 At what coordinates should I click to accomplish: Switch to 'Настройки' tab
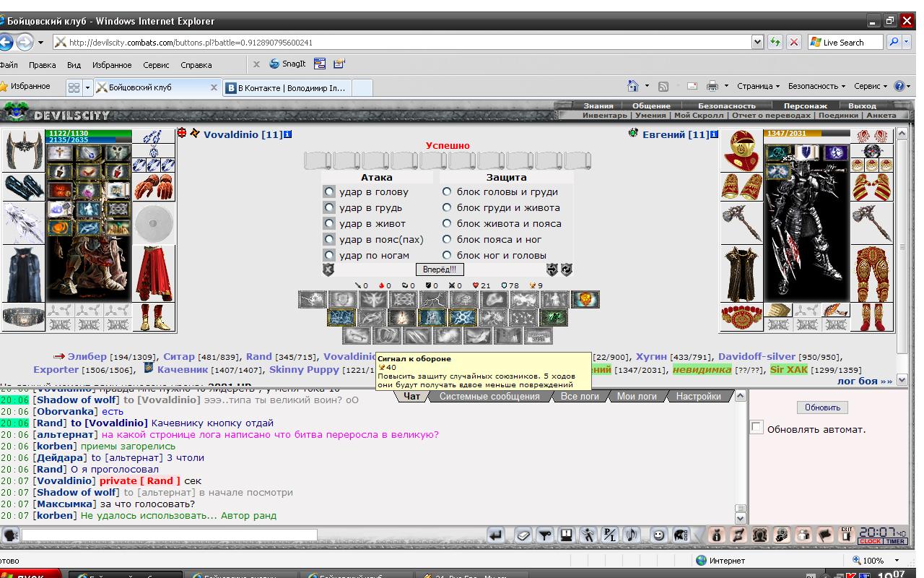coord(698,396)
